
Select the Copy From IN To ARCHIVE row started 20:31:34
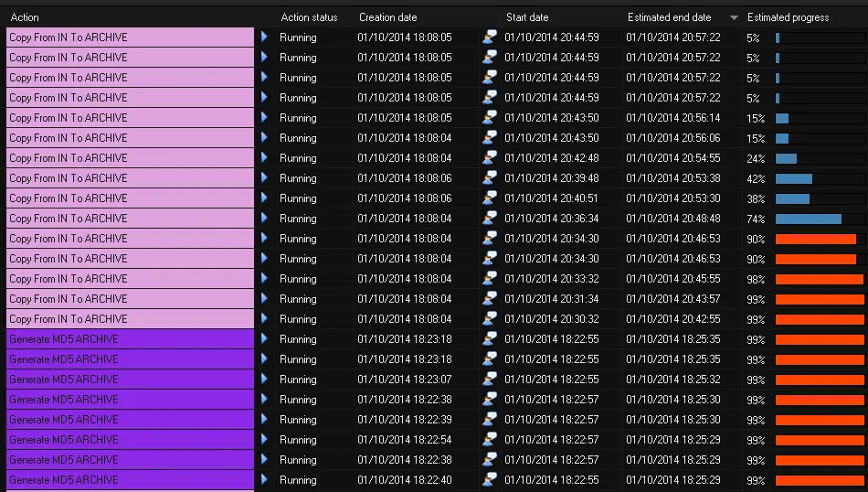point(130,299)
